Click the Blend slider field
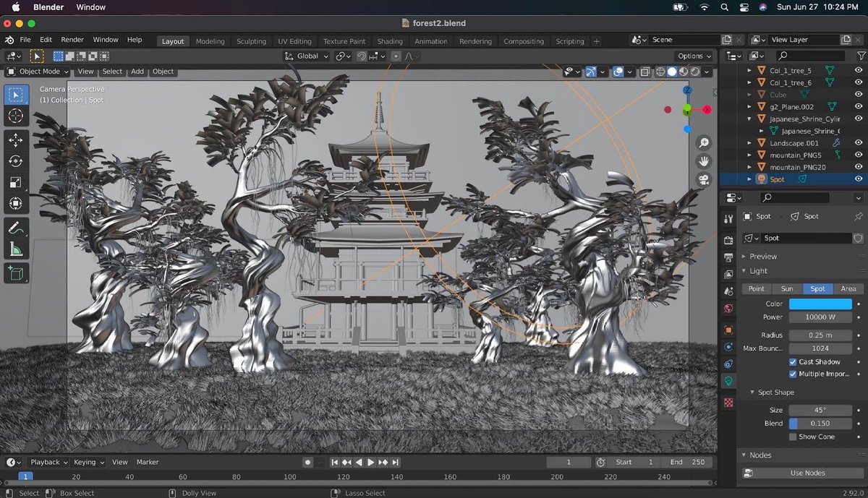 [820, 424]
